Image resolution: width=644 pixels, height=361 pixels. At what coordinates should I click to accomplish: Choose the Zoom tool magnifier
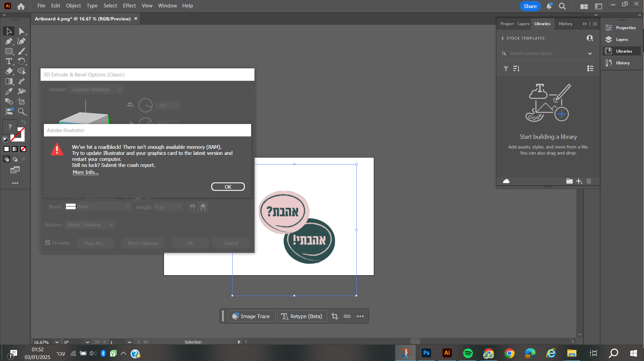21,112
